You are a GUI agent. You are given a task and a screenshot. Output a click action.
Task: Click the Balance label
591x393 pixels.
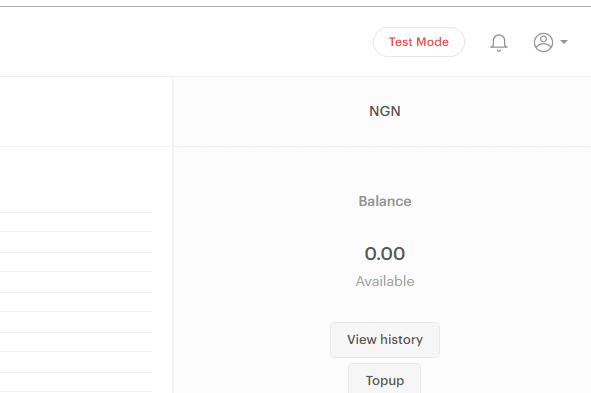tap(385, 201)
